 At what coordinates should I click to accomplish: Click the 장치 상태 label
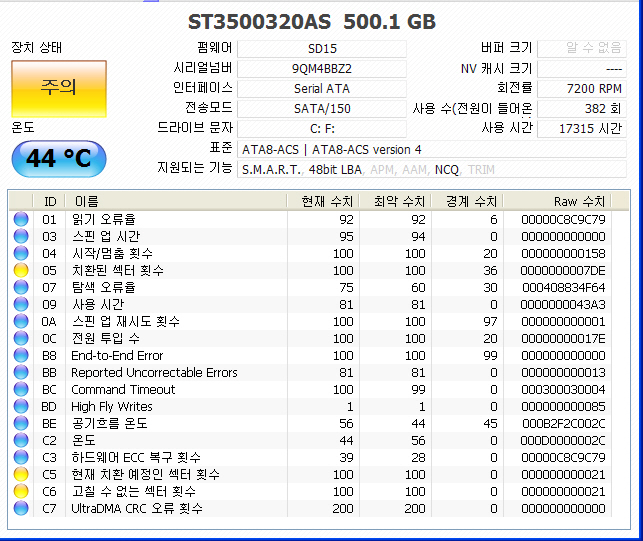pyautogui.click(x=36, y=48)
